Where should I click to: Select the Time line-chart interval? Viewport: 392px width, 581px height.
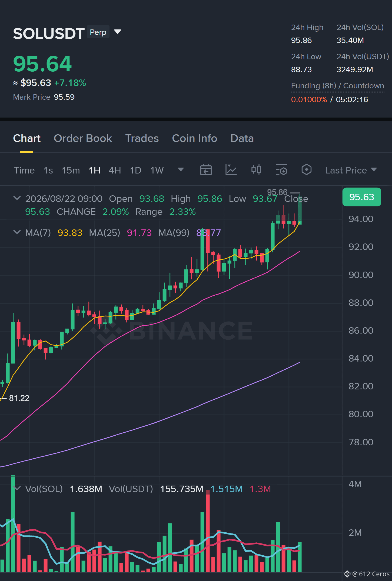pyautogui.click(x=24, y=170)
